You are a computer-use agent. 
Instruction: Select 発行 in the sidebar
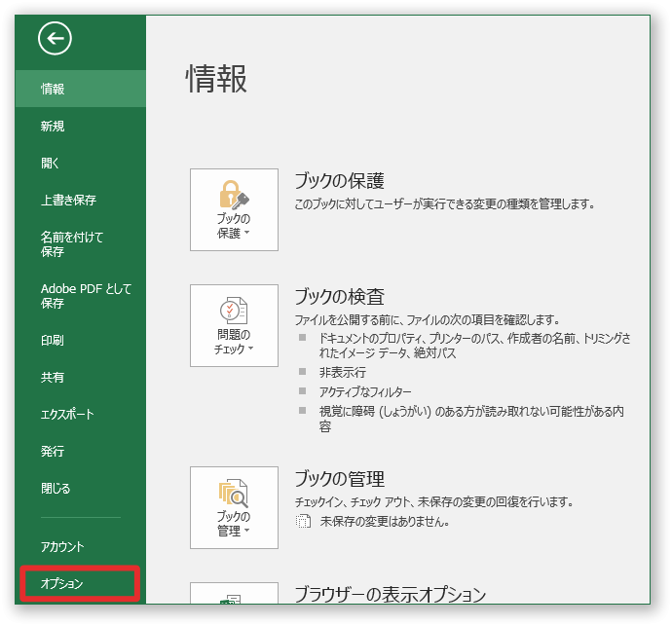(x=81, y=451)
